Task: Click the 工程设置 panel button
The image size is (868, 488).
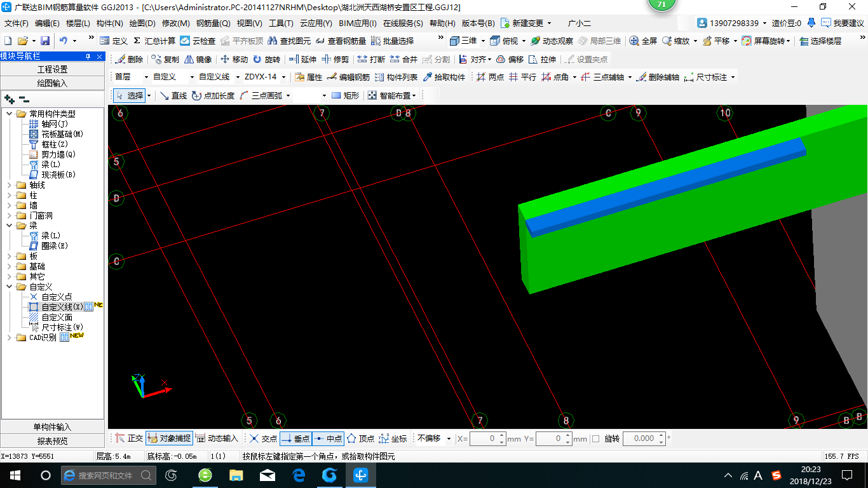Action: (53, 69)
